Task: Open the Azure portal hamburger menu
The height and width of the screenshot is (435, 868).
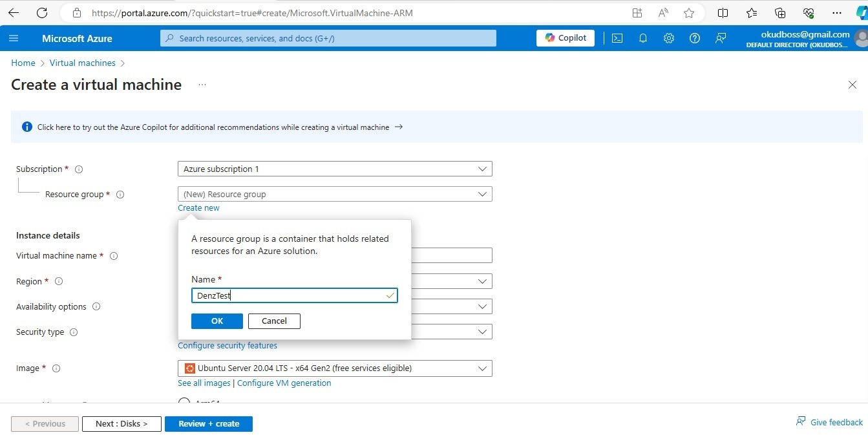Action: pos(14,38)
